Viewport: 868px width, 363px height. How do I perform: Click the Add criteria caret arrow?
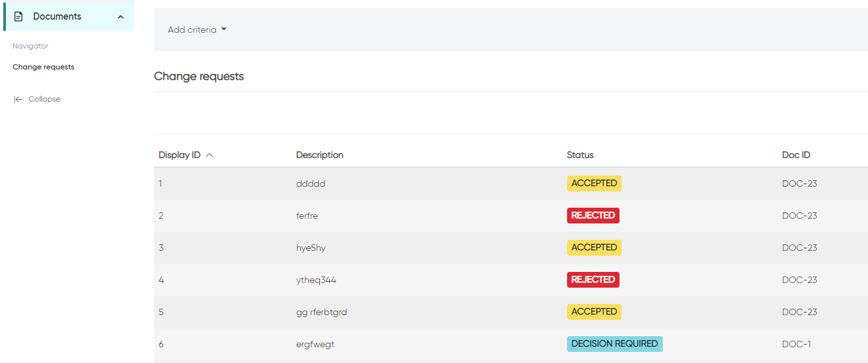point(224,29)
